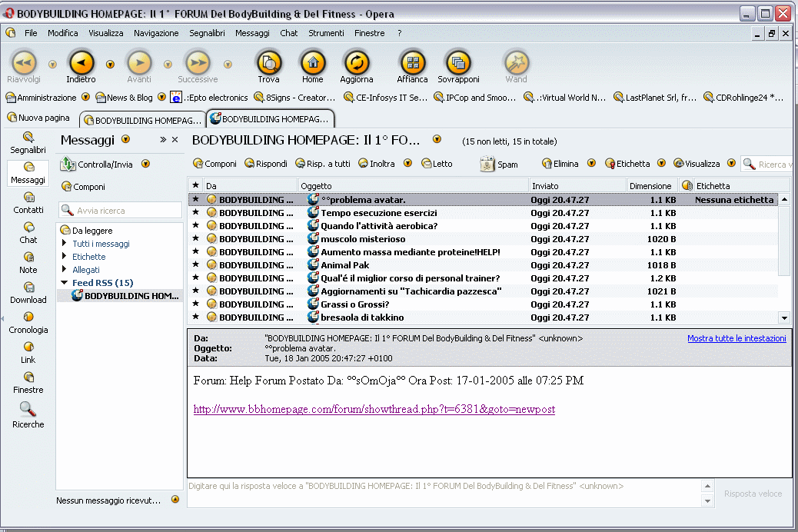Expand the 'Tutti i messaggi' tree item

click(65, 244)
